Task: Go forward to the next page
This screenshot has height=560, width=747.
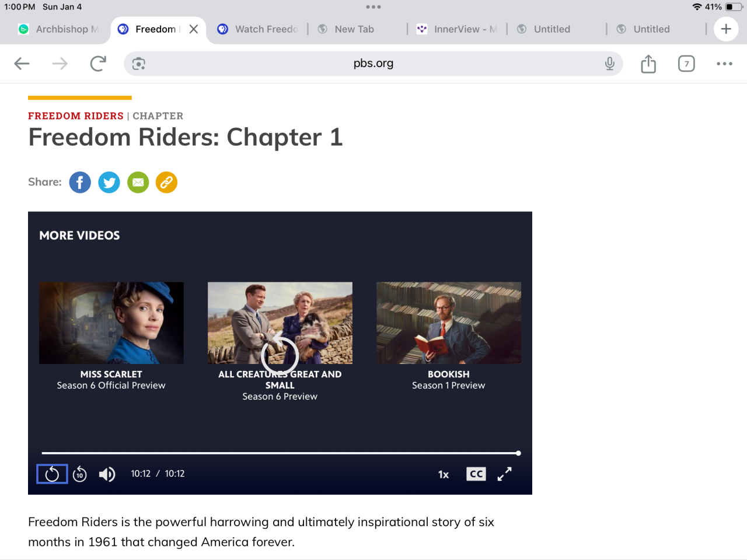Action: click(60, 64)
